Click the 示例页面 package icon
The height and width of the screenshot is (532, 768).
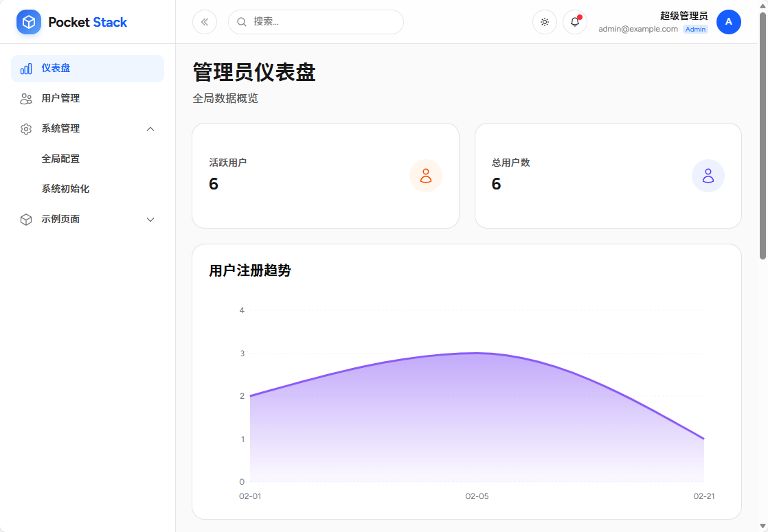(25, 219)
